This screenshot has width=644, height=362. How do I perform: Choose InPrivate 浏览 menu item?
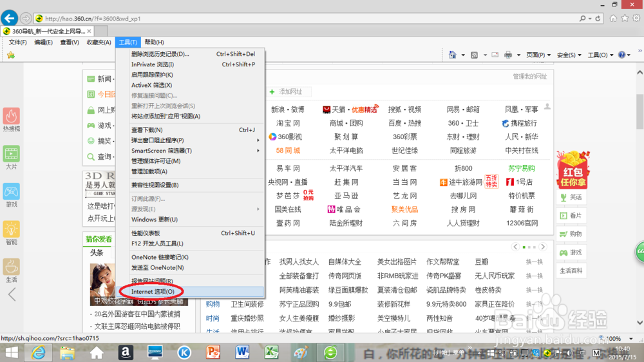[191, 64]
